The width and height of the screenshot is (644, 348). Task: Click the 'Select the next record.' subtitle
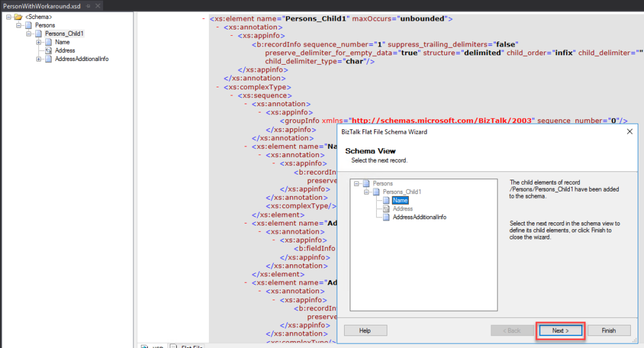click(x=379, y=160)
